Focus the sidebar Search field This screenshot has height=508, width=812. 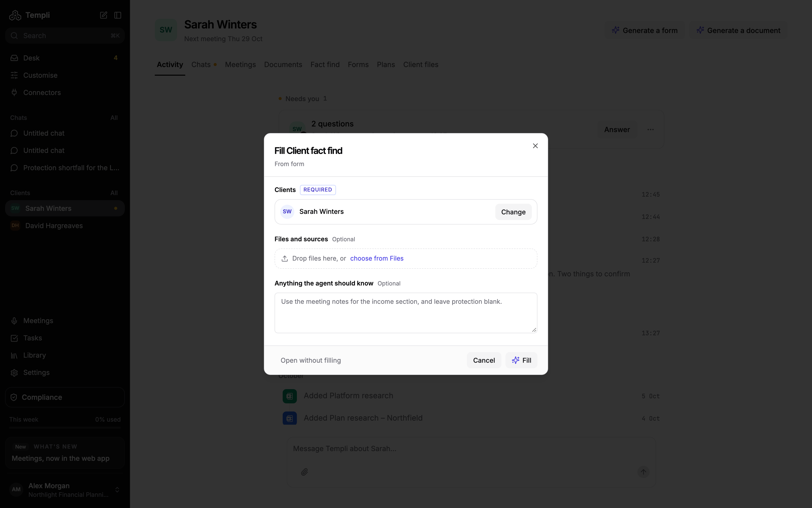click(65, 36)
